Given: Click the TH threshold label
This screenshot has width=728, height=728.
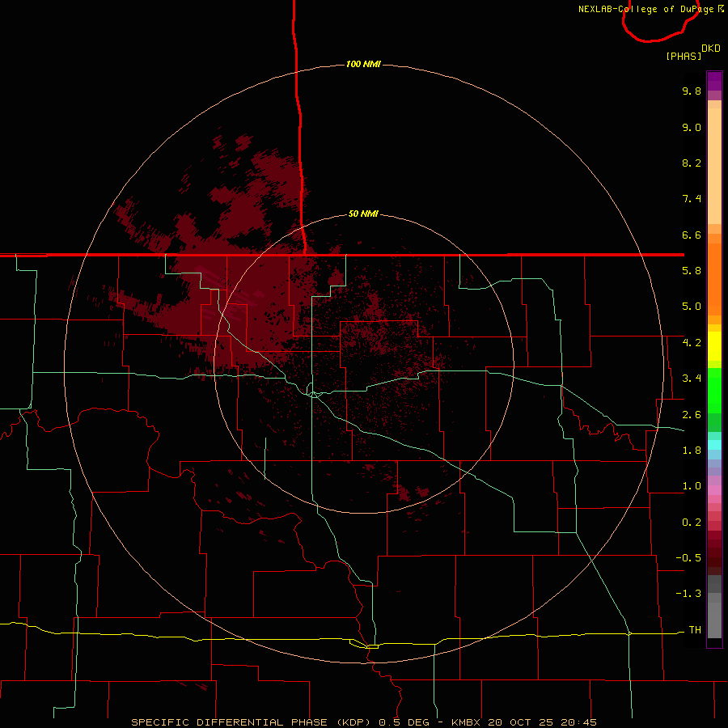Looking at the screenshot, I should tap(695, 630).
